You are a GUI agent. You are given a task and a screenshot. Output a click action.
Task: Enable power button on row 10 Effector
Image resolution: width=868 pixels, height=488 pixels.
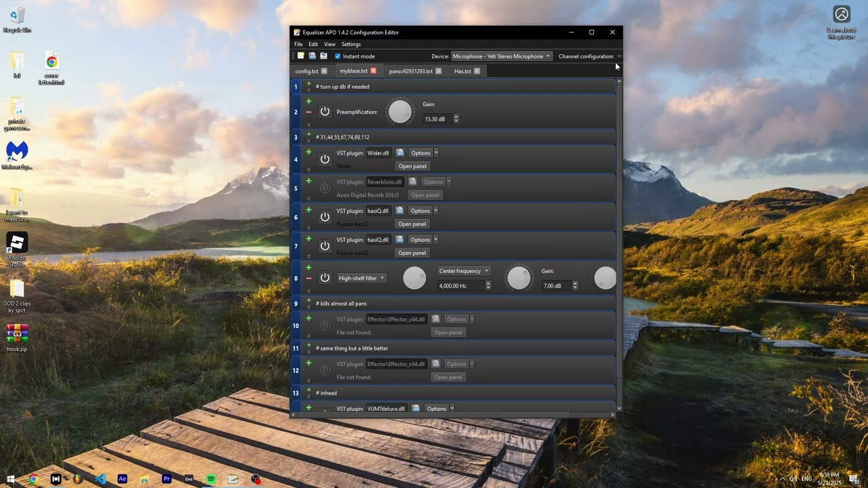[325, 325]
